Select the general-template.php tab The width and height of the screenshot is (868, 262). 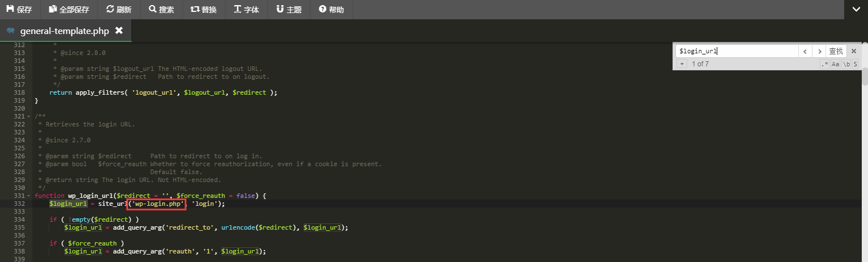pyautogui.click(x=65, y=31)
